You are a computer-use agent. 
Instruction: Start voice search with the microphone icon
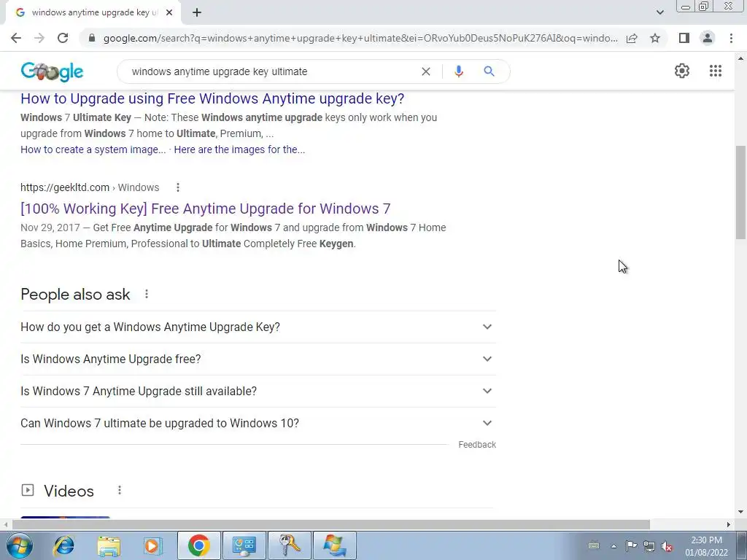tap(458, 71)
